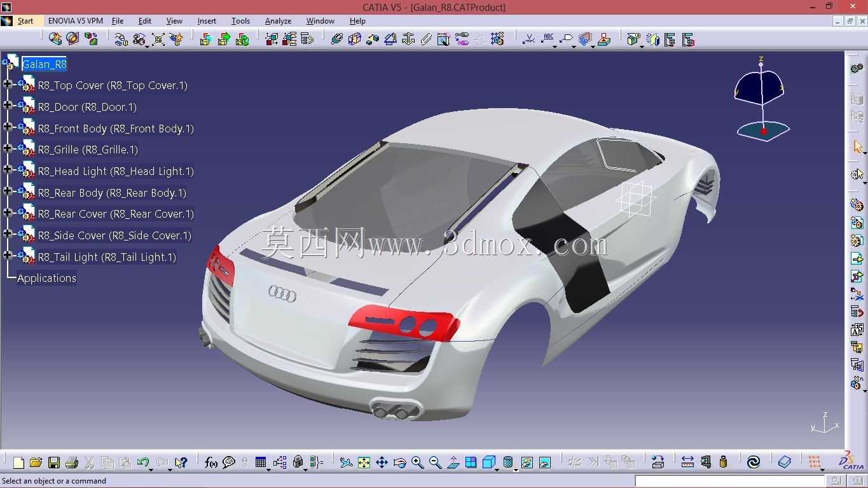Toggle Swap Visible Space icon
This screenshot has height=488, width=868.
(544, 463)
